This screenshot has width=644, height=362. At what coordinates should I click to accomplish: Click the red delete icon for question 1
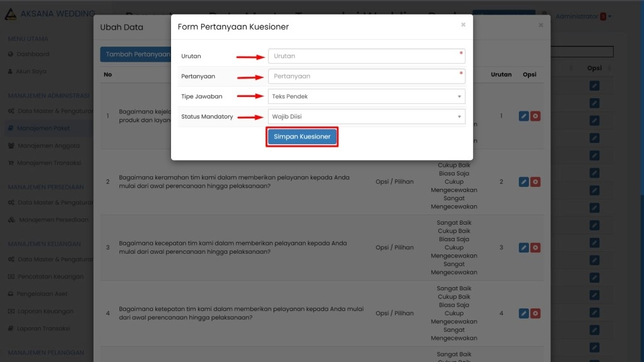pyautogui.click(x=535, y=116)
